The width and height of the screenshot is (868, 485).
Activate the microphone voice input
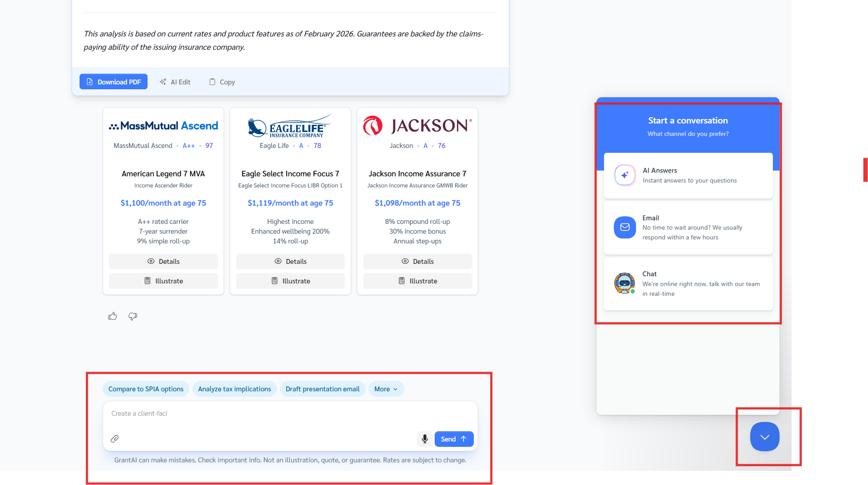coord(424,439)
